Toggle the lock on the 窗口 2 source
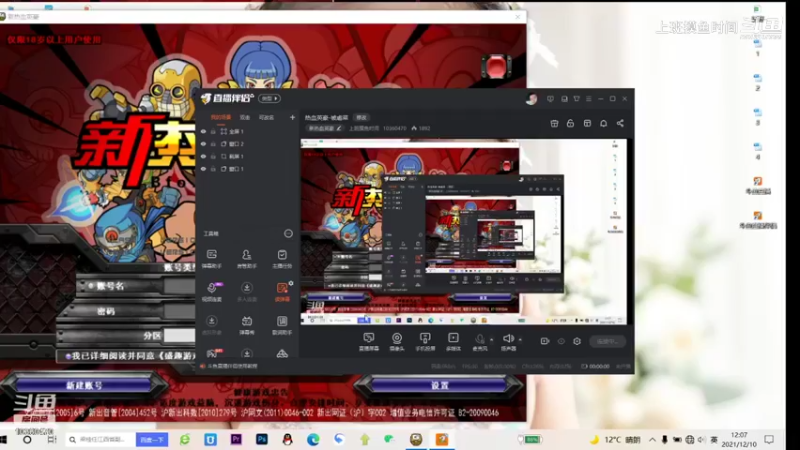The width and height of the screenshot is (800, 450). pos(213,144)
